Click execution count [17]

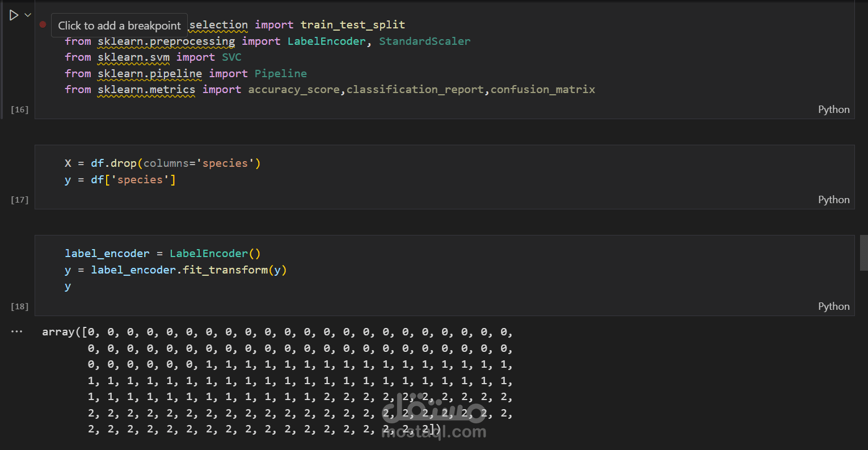20,200
